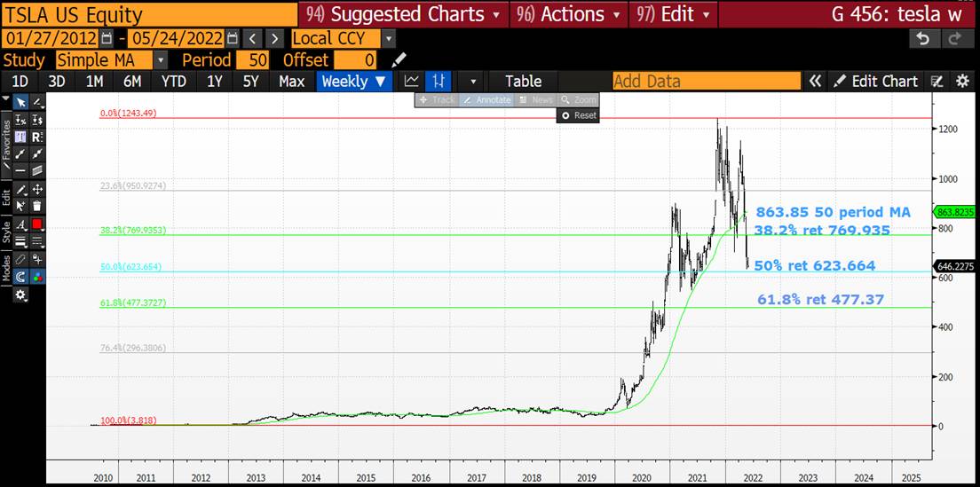
Task: Select the pointer-plus selection tool
Action: point(20,206)
